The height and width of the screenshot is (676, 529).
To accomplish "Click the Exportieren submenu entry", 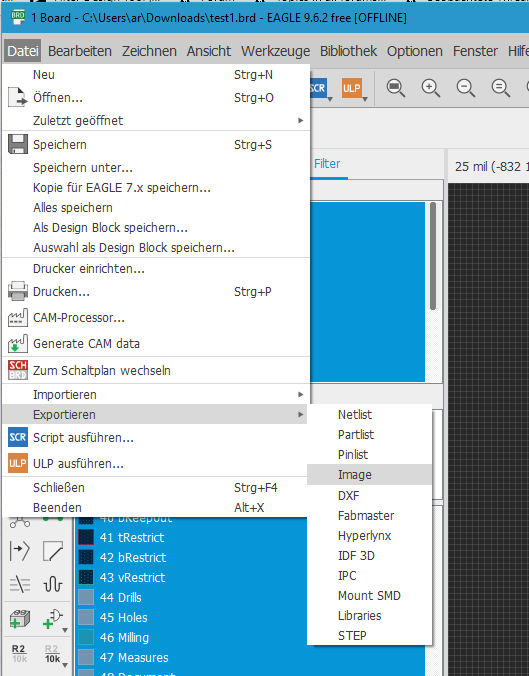I will pyautogui.click(x=155, y=414).
